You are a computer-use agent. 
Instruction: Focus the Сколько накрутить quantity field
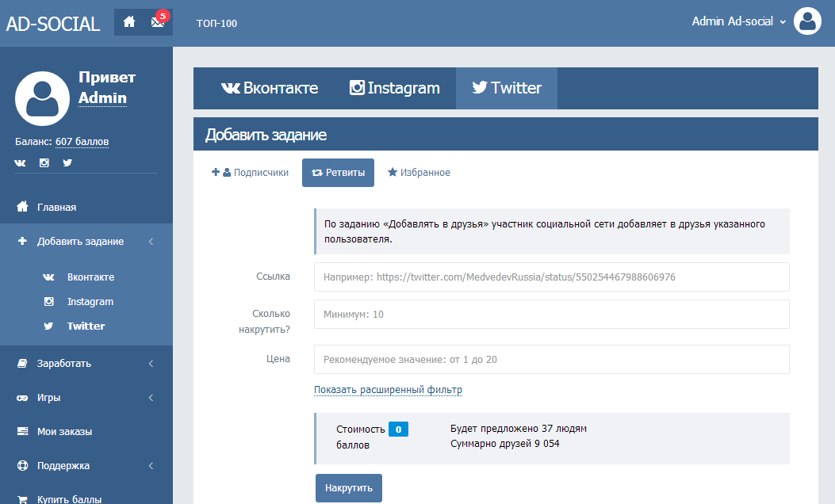[x=552, y=314]
